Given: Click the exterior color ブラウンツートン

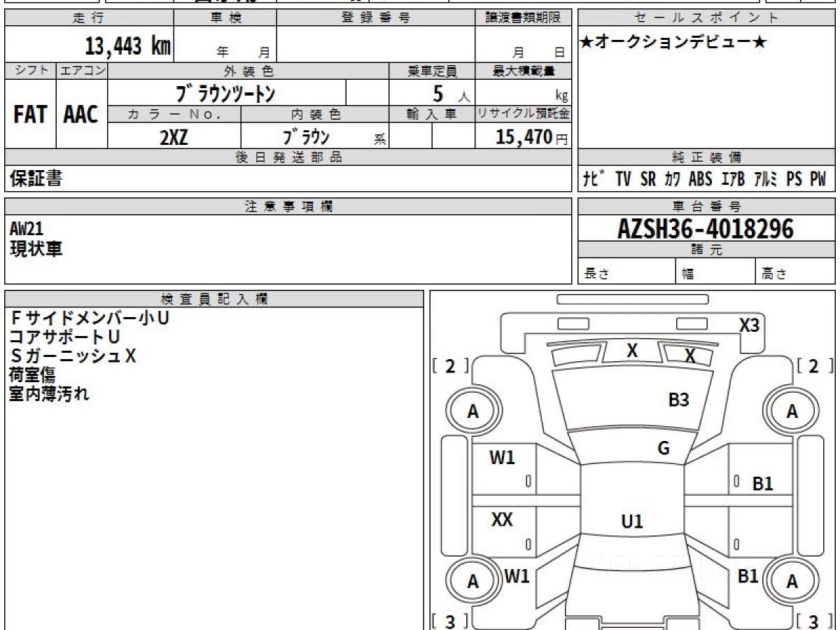Looking at the screenshot, I should (x=225, y=93).
